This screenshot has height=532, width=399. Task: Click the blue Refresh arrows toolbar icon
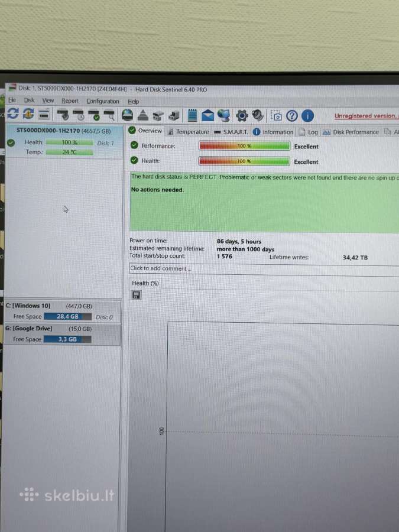[x=12, y=113]
